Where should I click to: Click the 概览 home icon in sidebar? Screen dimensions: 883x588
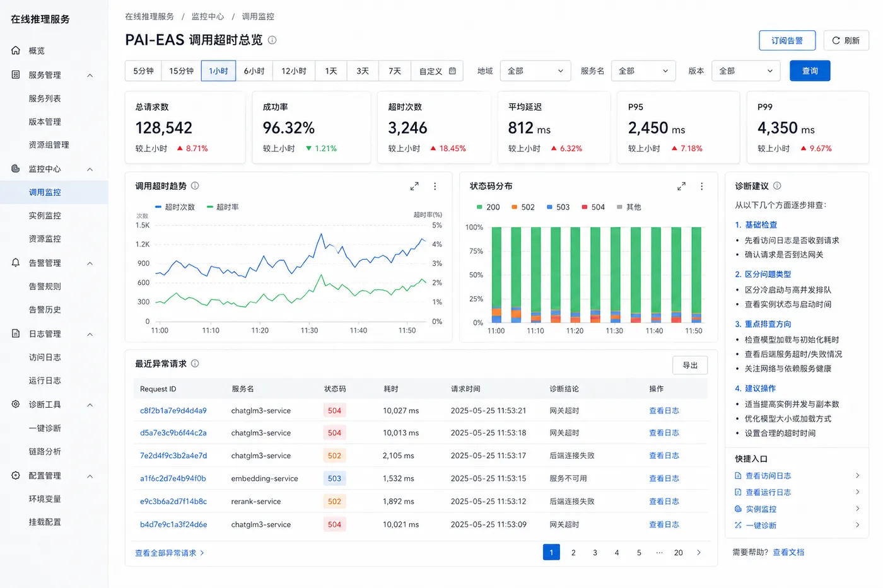click(x=16, y=50)
